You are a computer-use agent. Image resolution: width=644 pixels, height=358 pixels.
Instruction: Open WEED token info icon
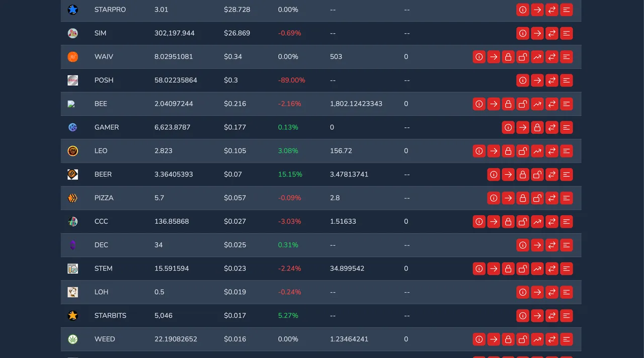click(x=479, y=339)
